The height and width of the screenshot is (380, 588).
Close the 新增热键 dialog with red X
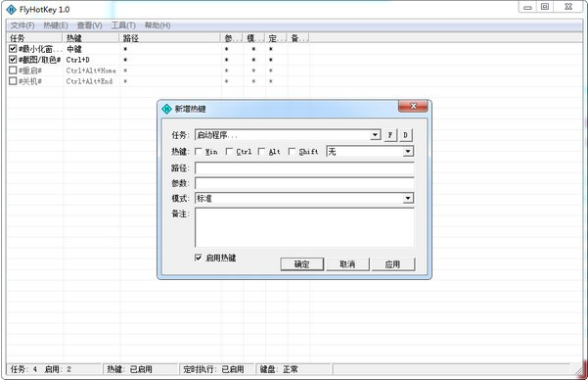click(x=413, y=107)
